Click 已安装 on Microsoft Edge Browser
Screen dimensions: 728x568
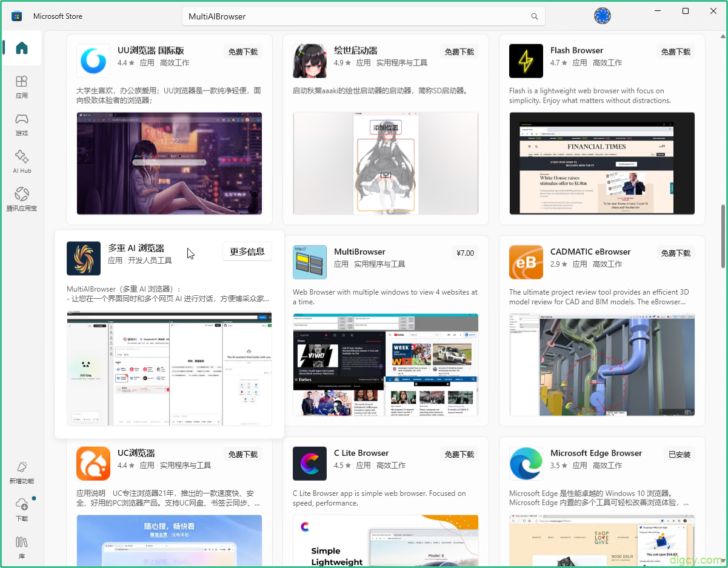[x=680, y=454]
